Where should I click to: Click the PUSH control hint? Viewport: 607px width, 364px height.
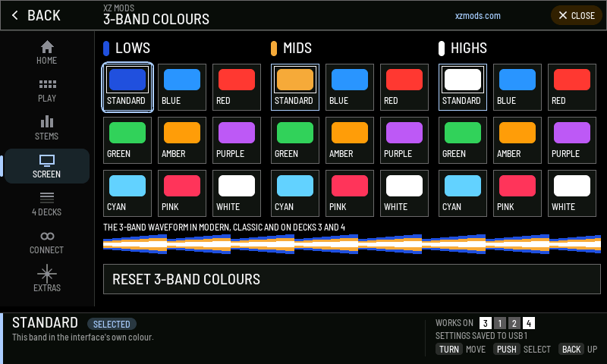tap(506, 350)
